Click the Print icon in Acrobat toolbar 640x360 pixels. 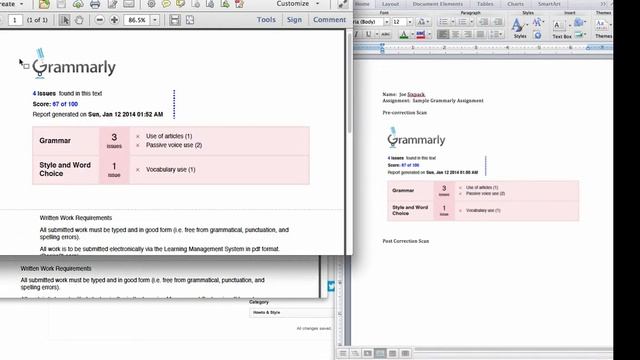[x=95, y=4]
